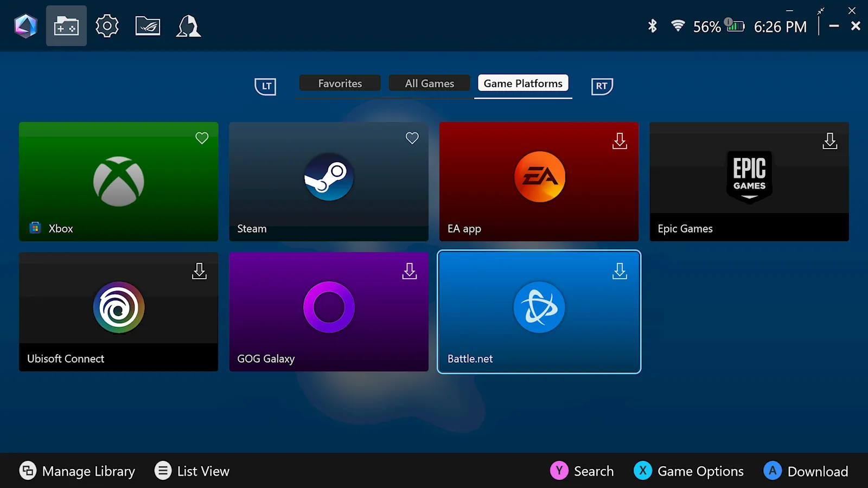Switch to the All Games tab
This screenshot has height=488, width=868.
(x=429, y=84)
